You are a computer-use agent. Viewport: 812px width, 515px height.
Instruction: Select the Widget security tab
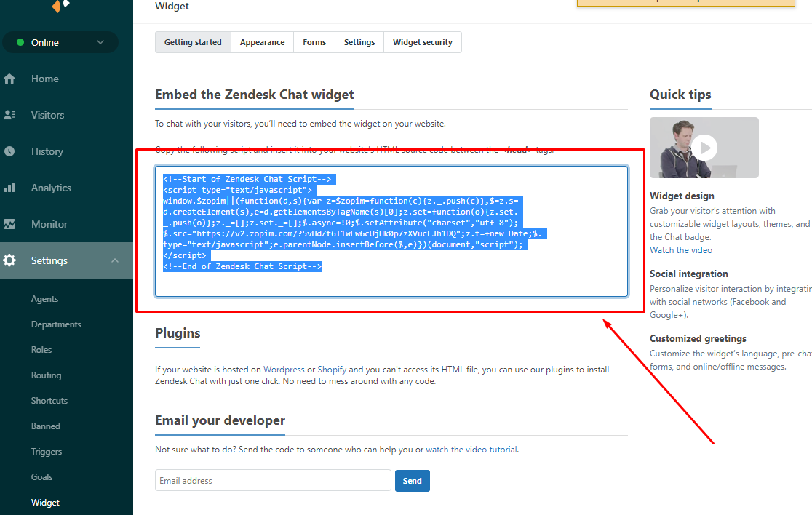422,42
